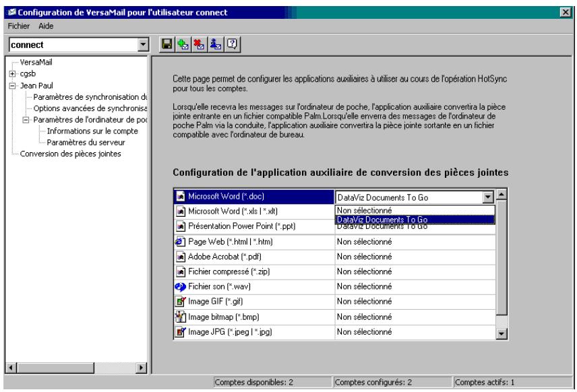Select Options avancées de synchronisation item
The height and width of the screenshot is (392, 577).
click(x=90, y=108)
